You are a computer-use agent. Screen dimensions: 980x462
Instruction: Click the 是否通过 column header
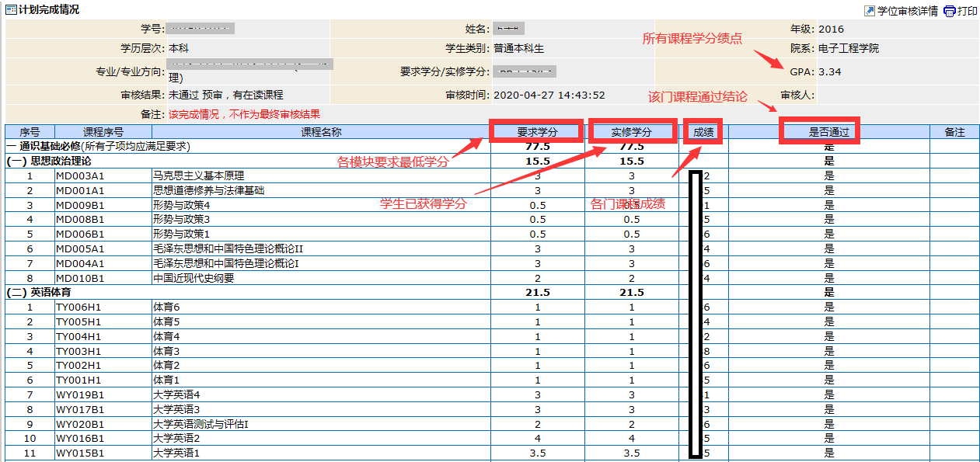point(828,132)
